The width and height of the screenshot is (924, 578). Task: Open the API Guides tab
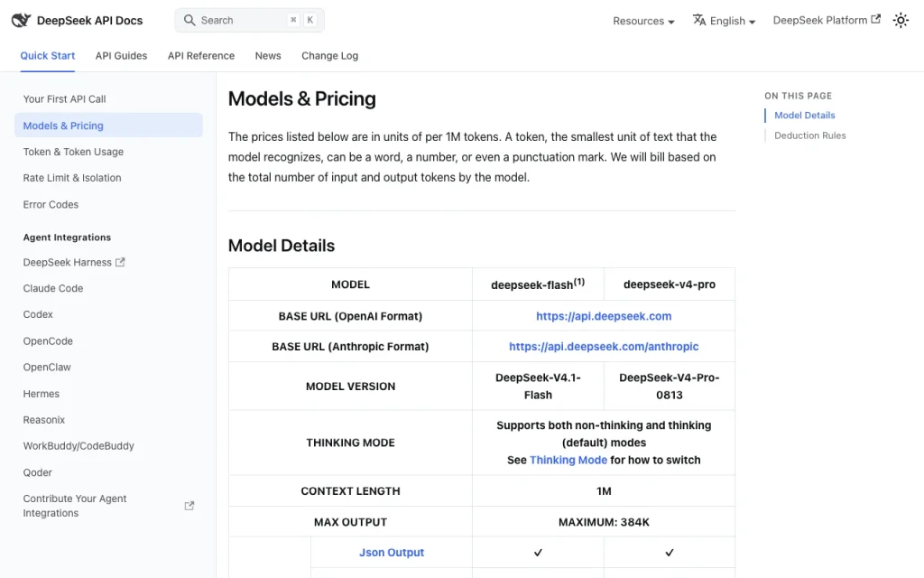(x=122, y=55)
